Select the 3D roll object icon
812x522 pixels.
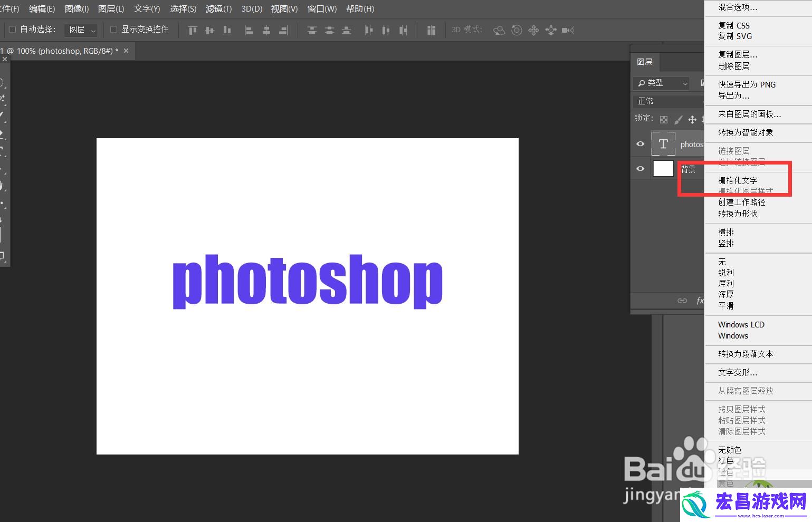(517, 30)
